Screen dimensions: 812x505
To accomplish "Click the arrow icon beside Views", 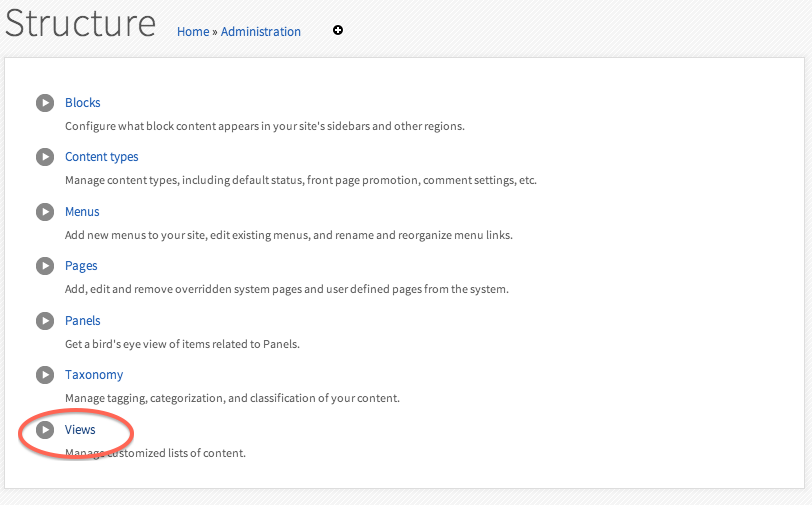I will pos(45,430).
